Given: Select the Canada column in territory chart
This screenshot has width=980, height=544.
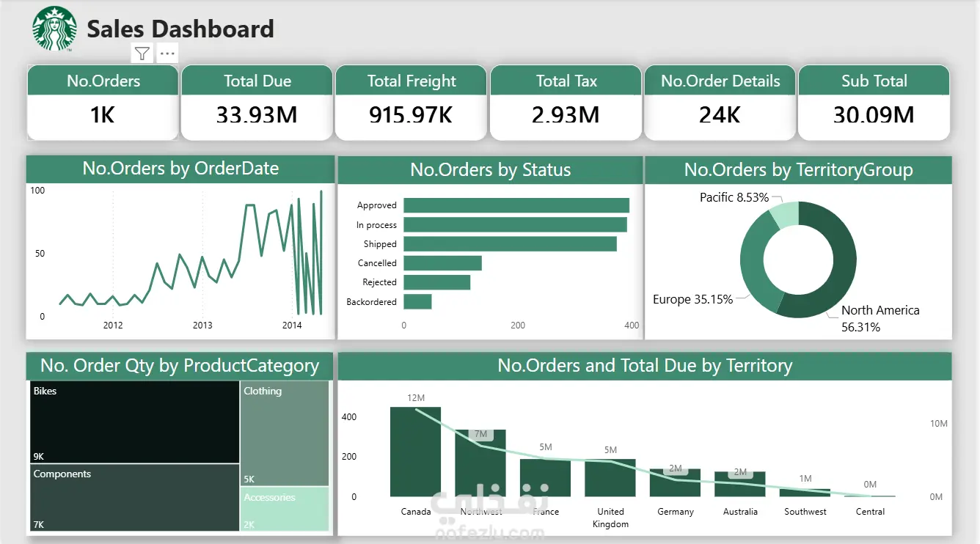Looking at the screenshot, I should tap(415, 452).
